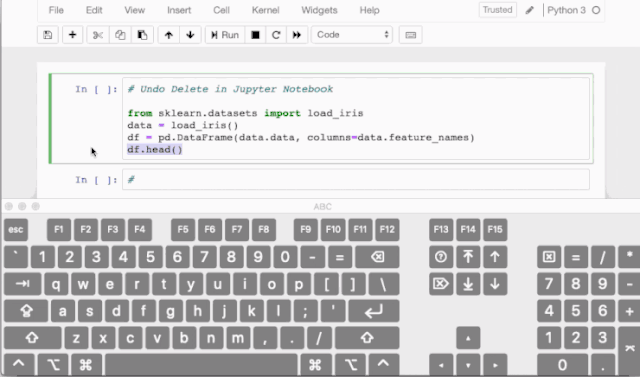640x377 pixels.
Task: Open the command palette keyboard icon
Action: (411, 35)
